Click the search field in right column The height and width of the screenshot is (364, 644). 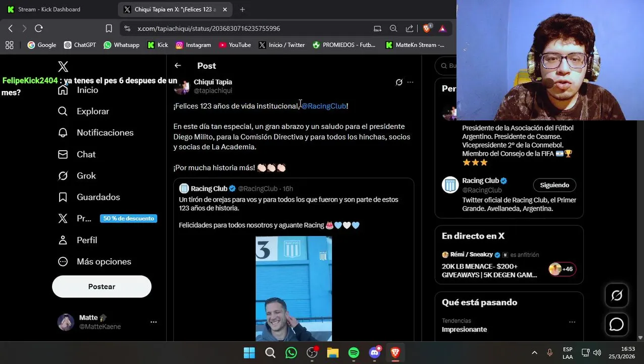point(447,66)
